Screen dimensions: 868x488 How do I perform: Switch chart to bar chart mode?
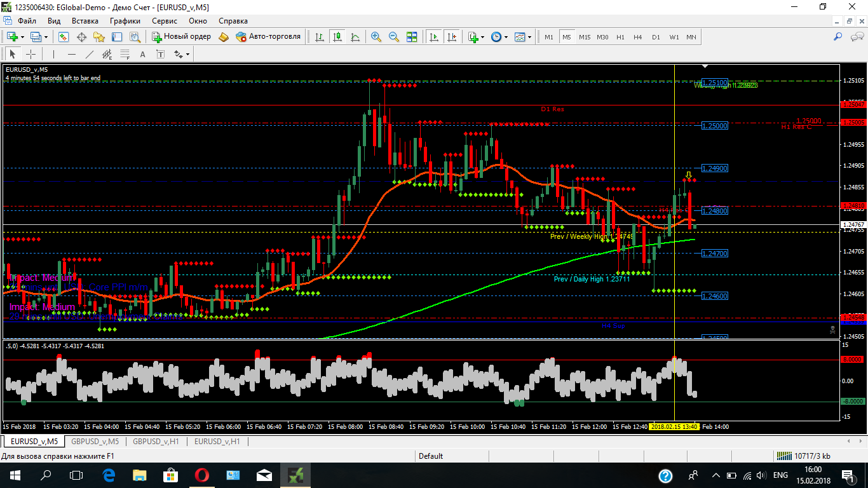pos(319,37)
